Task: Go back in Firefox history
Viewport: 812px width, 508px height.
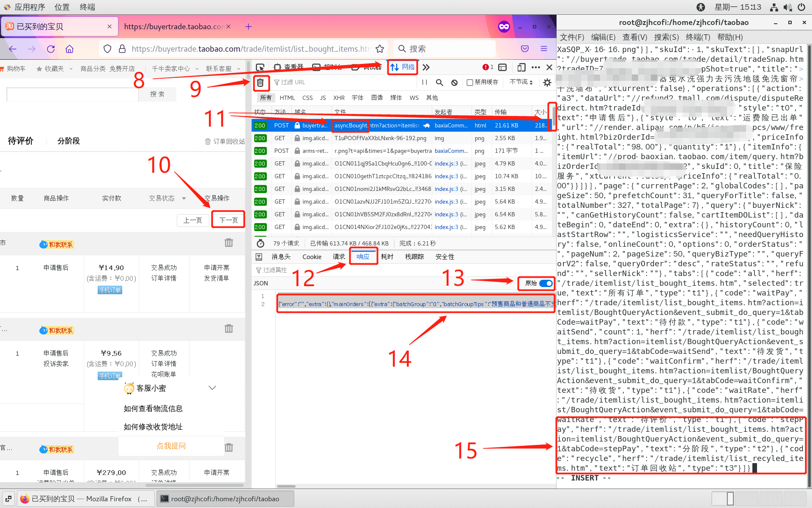Action: (13, 49)
